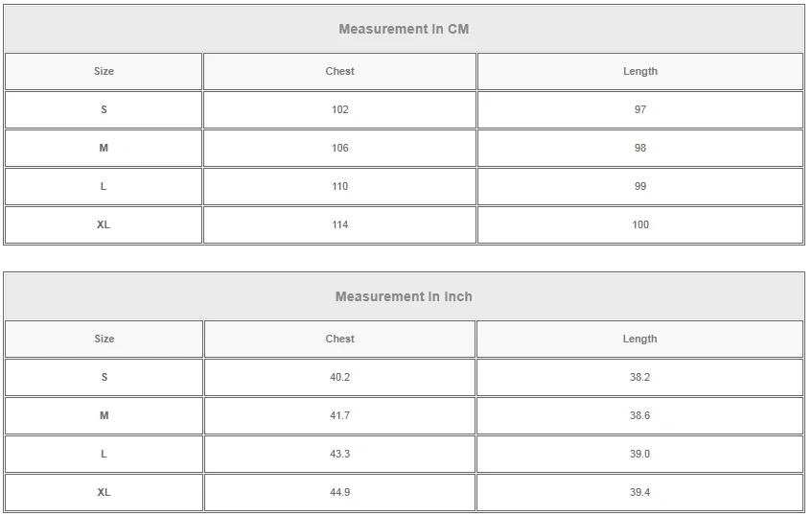
Task: Click the Size header in the Inch table
Action: click(104, 339)
